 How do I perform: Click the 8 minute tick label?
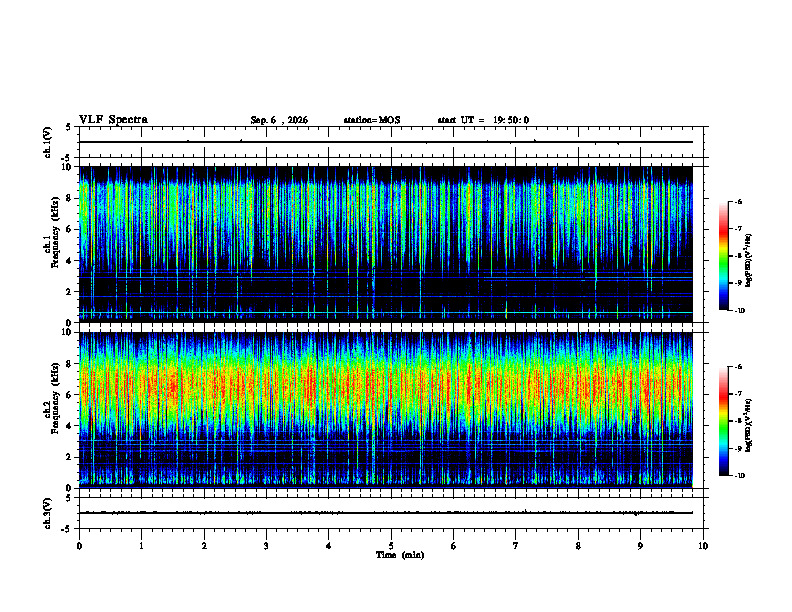click(578, 546)
